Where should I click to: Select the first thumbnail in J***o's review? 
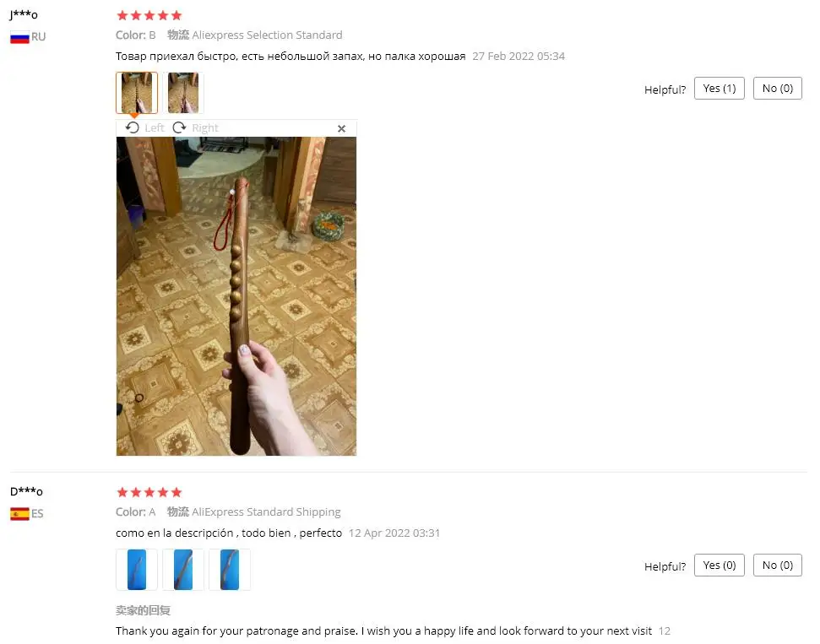tap(137, 93)
